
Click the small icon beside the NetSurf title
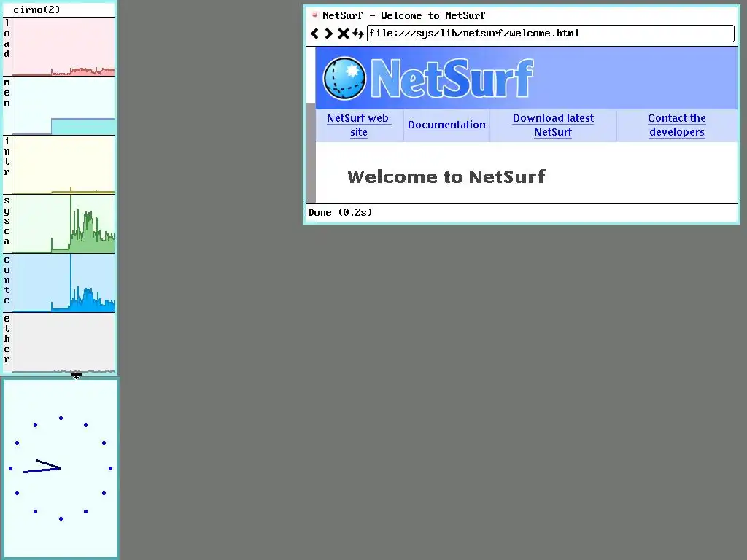pyautogui.click(x=315, y=15)
